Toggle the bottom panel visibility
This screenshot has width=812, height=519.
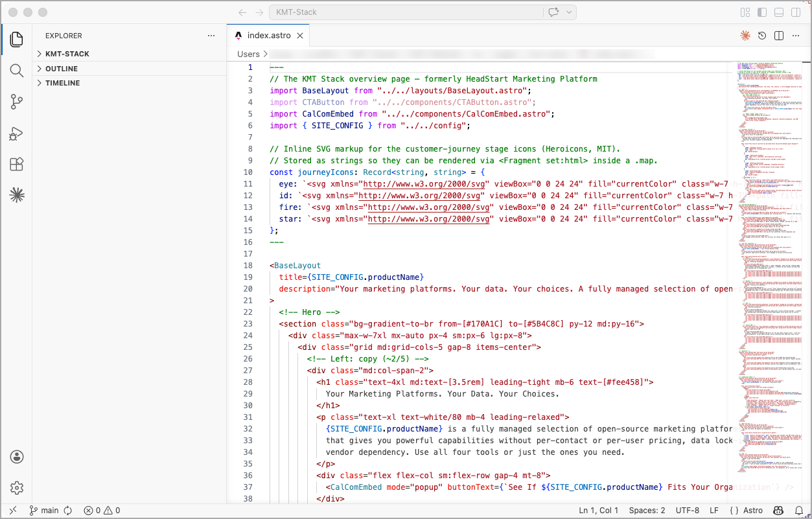[779, 12]
